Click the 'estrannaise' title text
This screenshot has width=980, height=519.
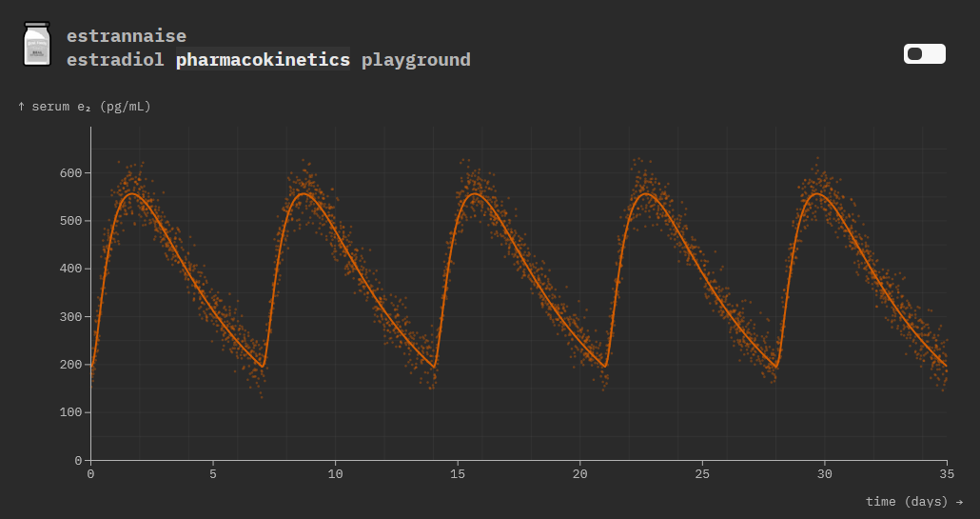pos(126,36)
